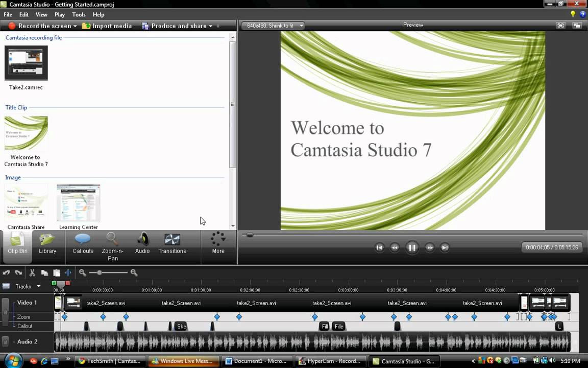Image resolution: width=588 pixels, height=368 pixels.
Task: Redo the last timeline edit
Action: pos(18,272)
